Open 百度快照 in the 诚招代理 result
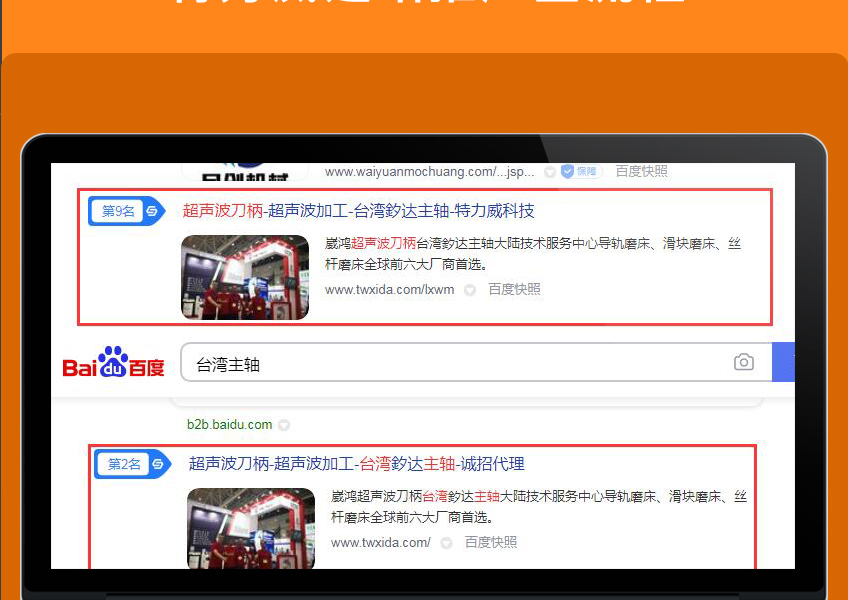 click(491, 542)
